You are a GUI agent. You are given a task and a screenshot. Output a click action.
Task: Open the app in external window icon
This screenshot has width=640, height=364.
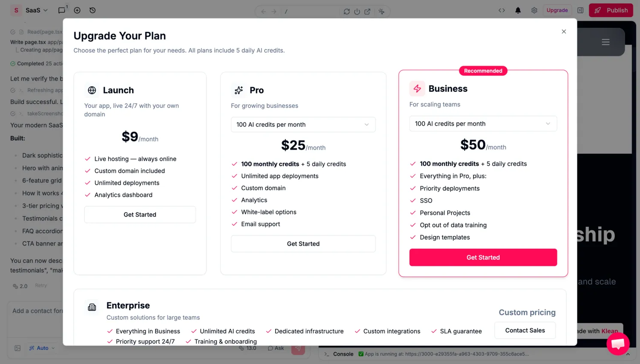pyautogui.click(x=367, y=12)
